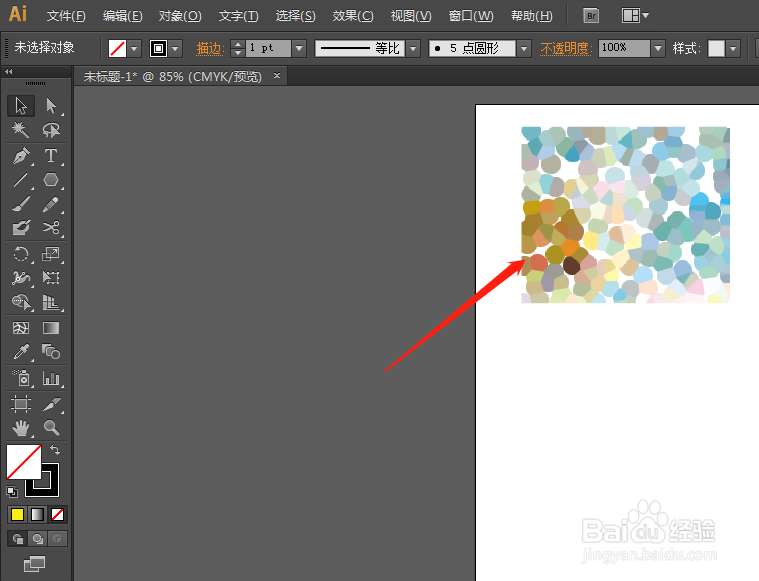
Task: Choose the Lasso tool
Action: pyautogui.click(x=51, y=130)
